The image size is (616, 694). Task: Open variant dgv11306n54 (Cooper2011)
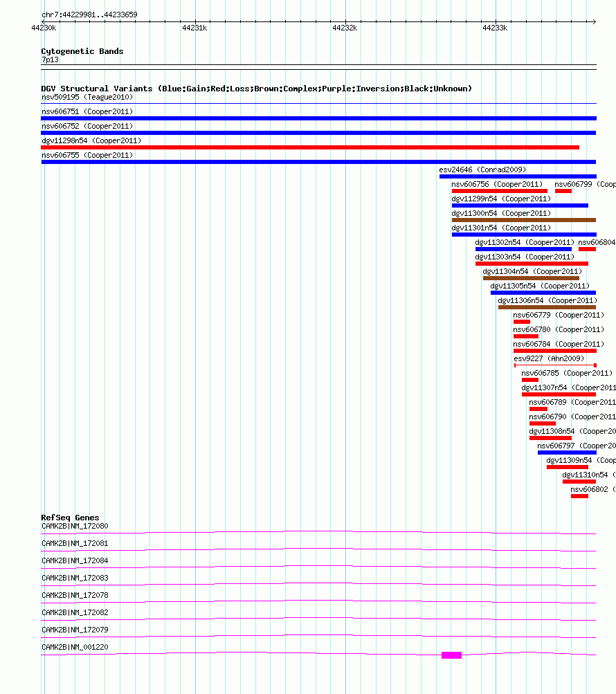coord(547,300)
